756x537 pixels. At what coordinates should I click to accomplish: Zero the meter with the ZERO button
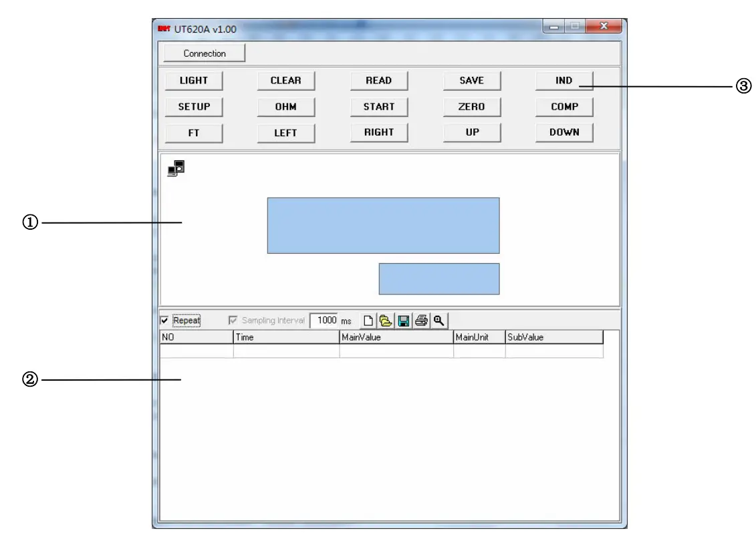coord(472,106)
